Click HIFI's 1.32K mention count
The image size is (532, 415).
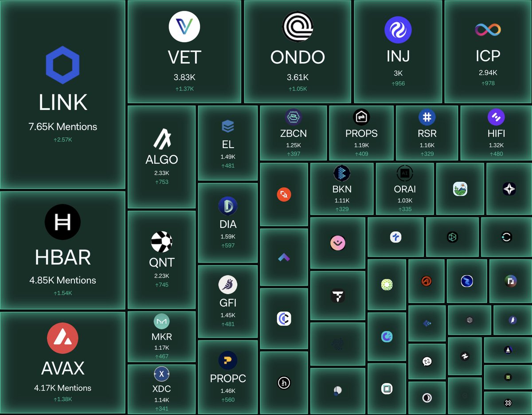pos(496,145)
